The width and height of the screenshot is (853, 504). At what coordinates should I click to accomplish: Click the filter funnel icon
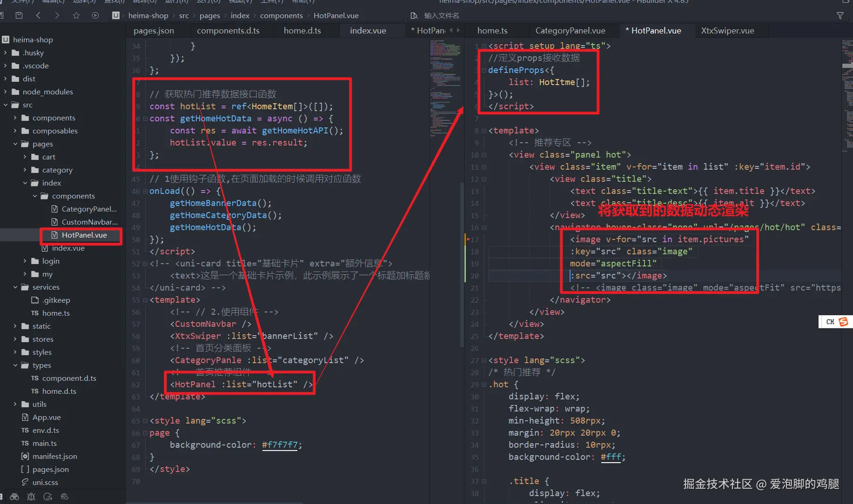(x=840, y=15)
